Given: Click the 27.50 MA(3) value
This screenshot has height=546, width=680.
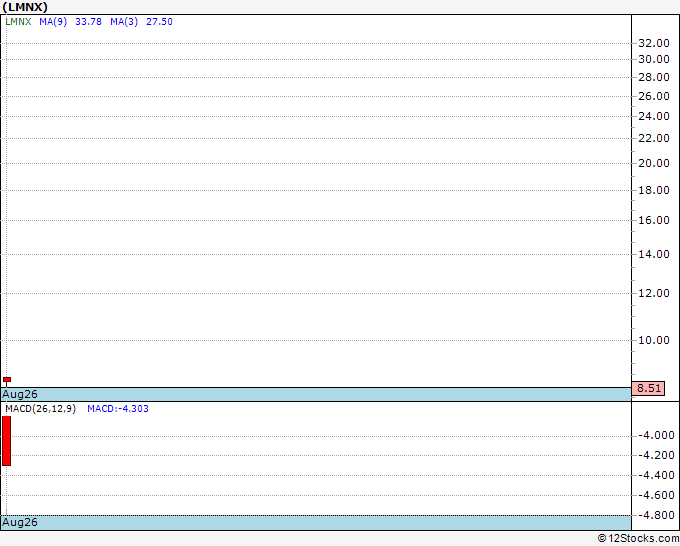Looking at the screenshot, I should point(159,22).
